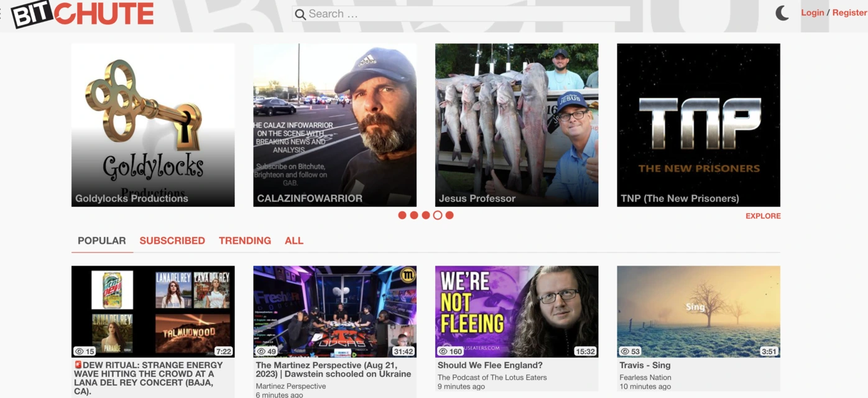Click the 31:42 duration badge
Screen dimensions: 868x398
[404, 351]
